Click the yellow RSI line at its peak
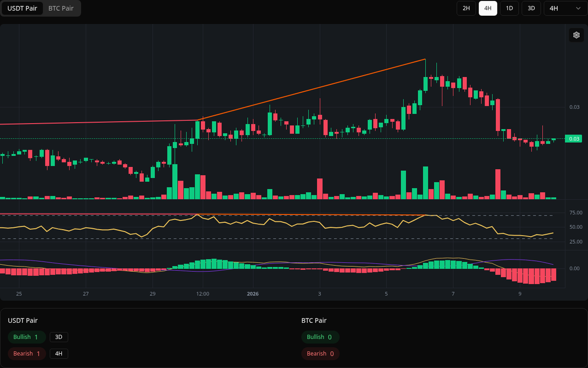The image size is (588, 368). tap(198, 214)
